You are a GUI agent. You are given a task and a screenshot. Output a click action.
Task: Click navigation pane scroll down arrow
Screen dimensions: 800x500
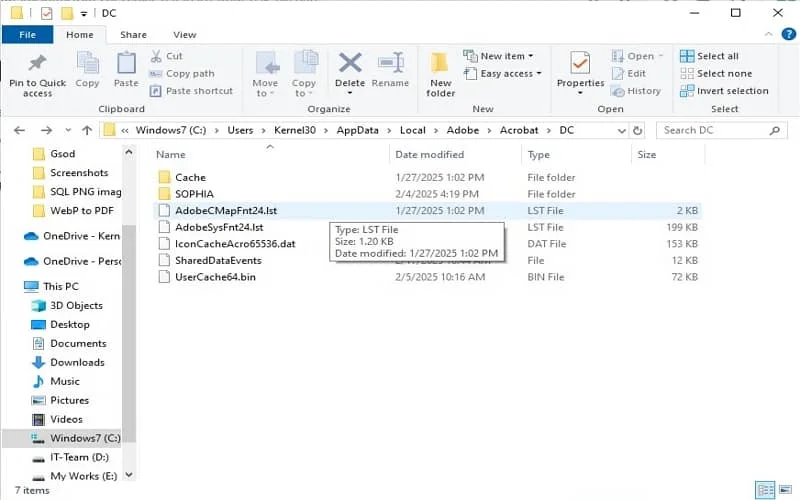(129, 475)
